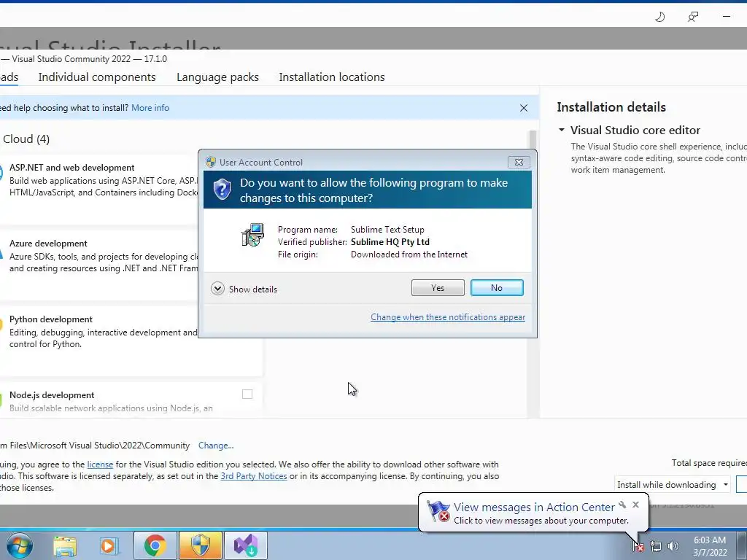
Task: Toggle dark theme moon icon
Action: [659, 17]
